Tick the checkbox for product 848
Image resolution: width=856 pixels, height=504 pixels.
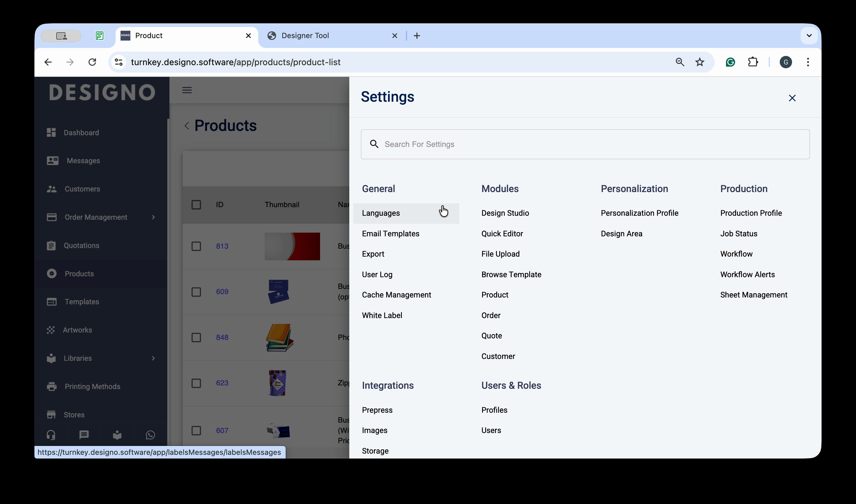196,337
